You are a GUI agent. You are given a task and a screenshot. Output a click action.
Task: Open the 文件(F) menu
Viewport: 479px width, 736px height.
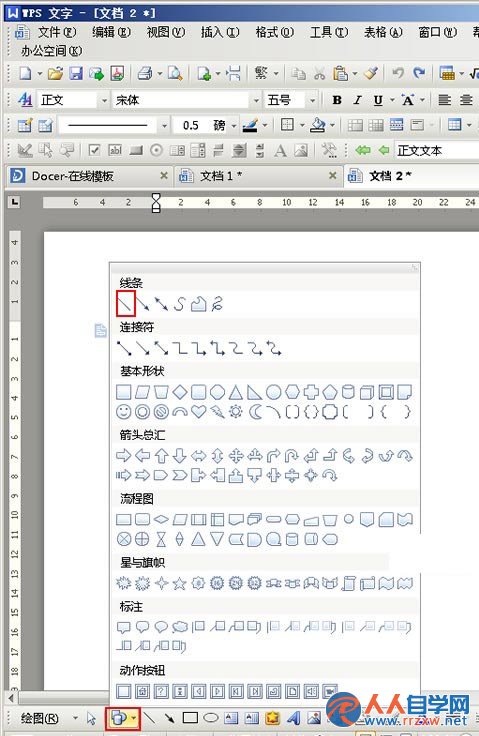coord(57,32)
